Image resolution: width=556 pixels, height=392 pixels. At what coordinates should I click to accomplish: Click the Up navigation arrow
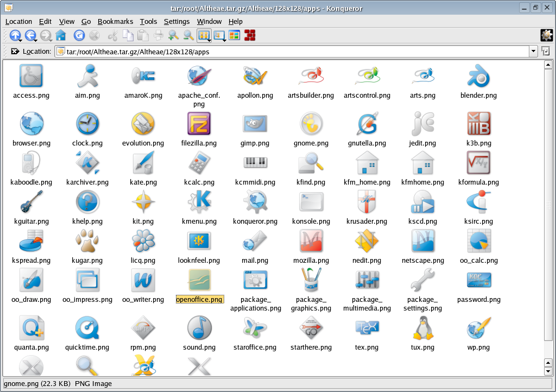click(x=15, y=35)
